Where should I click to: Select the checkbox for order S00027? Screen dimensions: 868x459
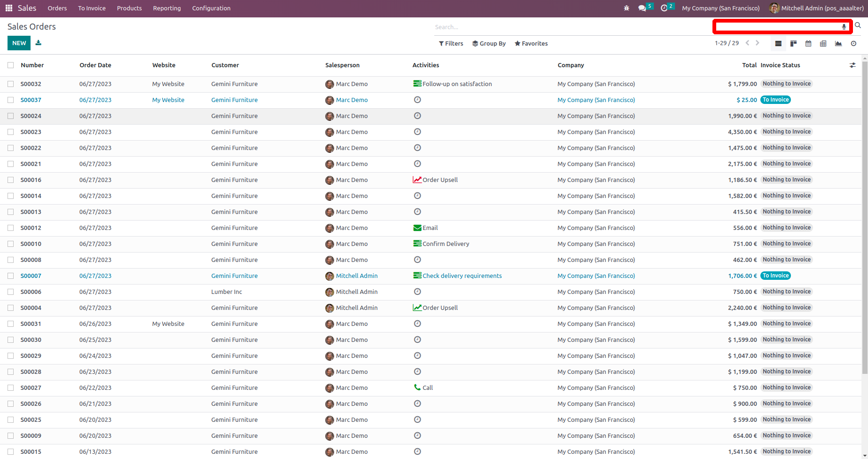(x=10, y=388)
